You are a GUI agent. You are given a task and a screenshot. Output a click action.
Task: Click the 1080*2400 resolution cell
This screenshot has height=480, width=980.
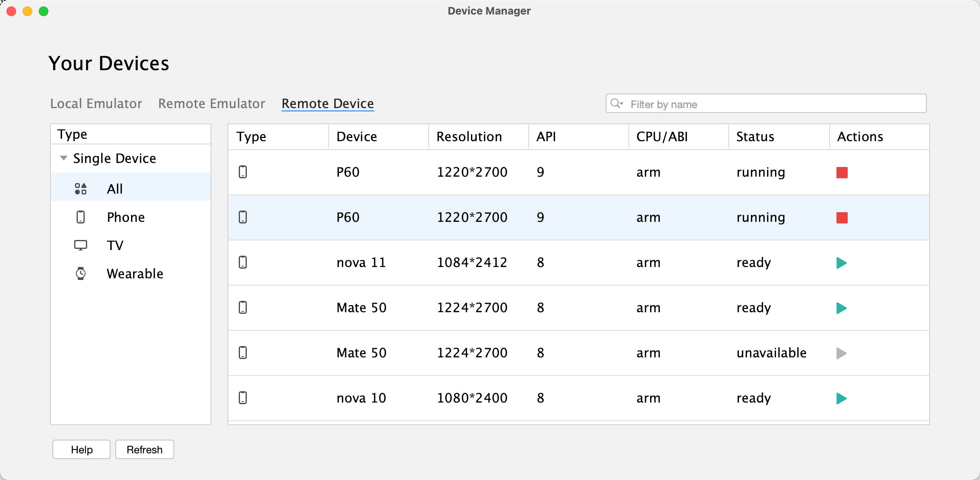[472, 398]
